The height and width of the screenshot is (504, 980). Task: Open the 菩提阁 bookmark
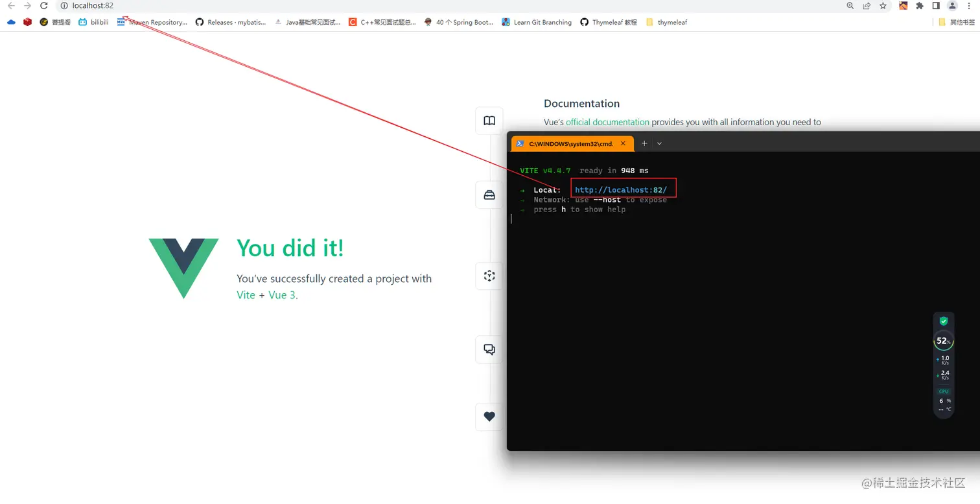point(55,22)
